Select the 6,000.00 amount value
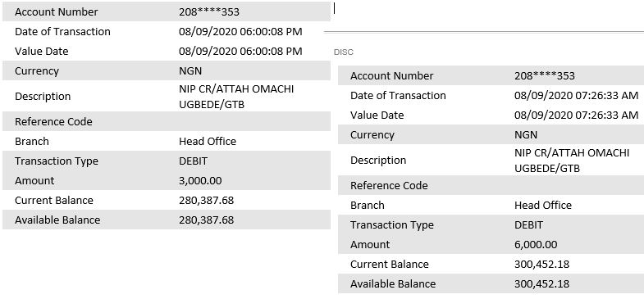The width and height of the screenshot is (644, 299). coord(536,244)
